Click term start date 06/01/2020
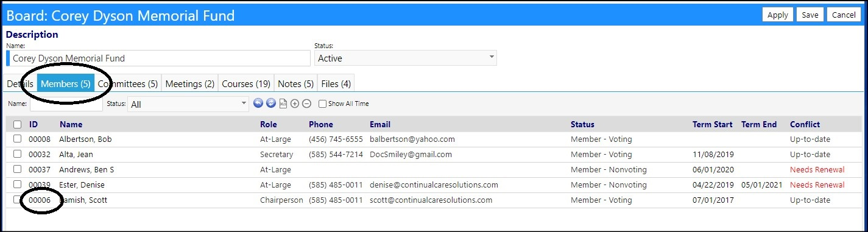 pyautogui.click(x=713, y=169)
